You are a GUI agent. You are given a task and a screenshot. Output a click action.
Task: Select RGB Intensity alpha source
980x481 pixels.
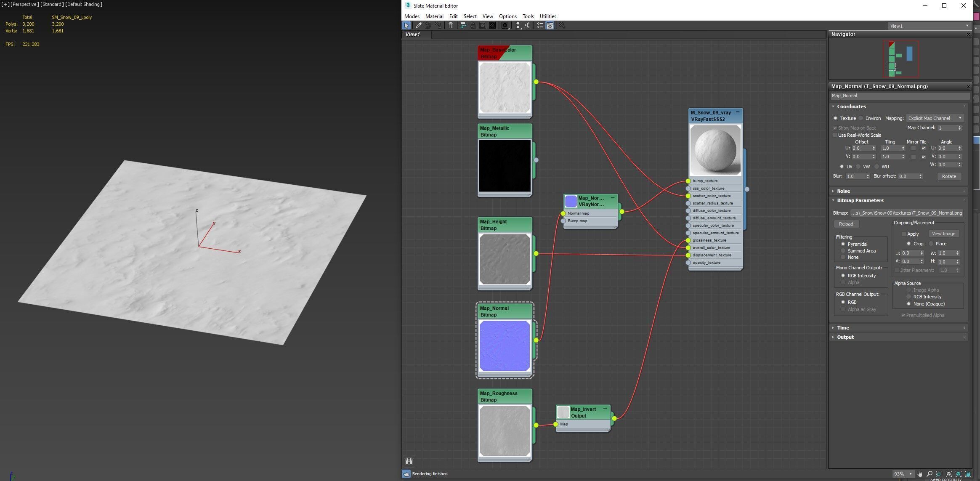coord(909,297)
